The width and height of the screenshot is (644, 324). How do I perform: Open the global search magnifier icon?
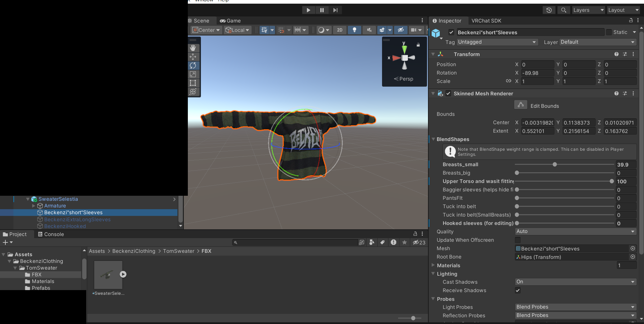click(564, 10)
